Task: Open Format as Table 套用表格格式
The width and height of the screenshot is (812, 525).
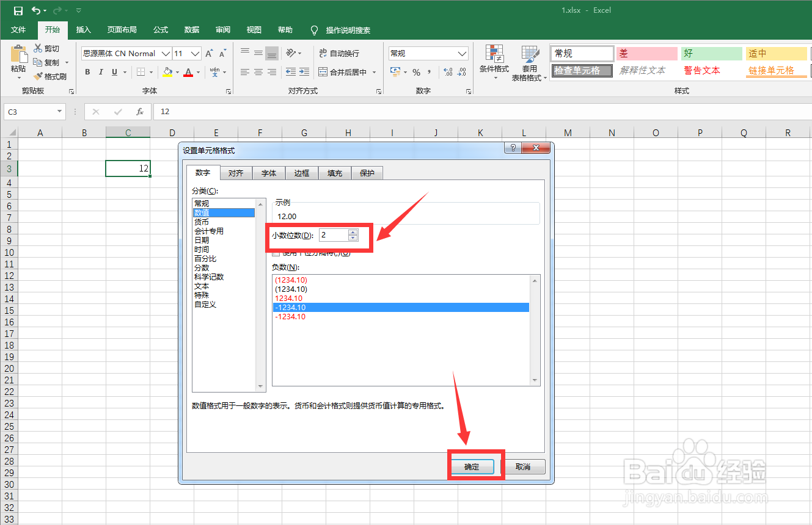Action: pyautogui.click(x=529, y=63)
